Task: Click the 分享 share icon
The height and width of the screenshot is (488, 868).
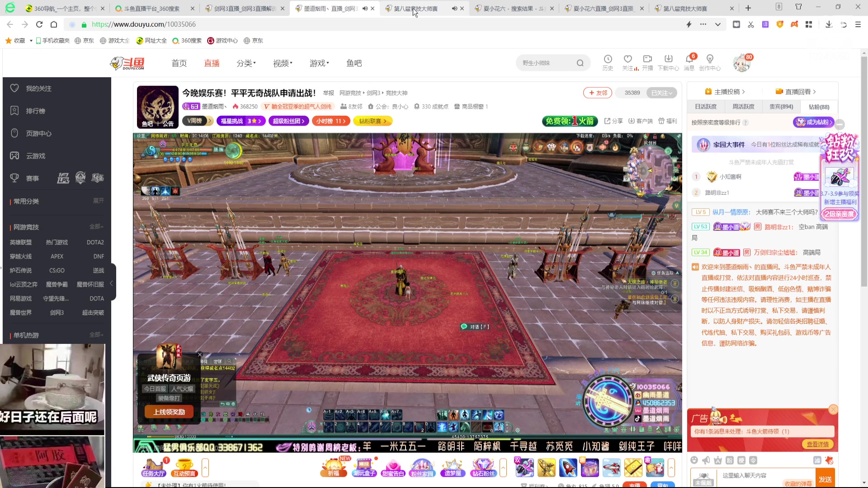Action: pos(613,121)
